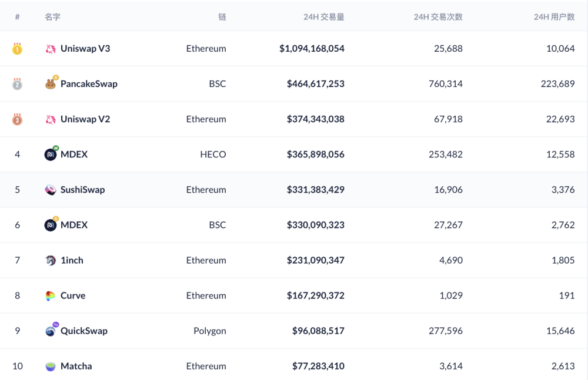This screenshot has width=588, height=380.
Task: Click the 1inch logo icon
Action: [51, 260]
